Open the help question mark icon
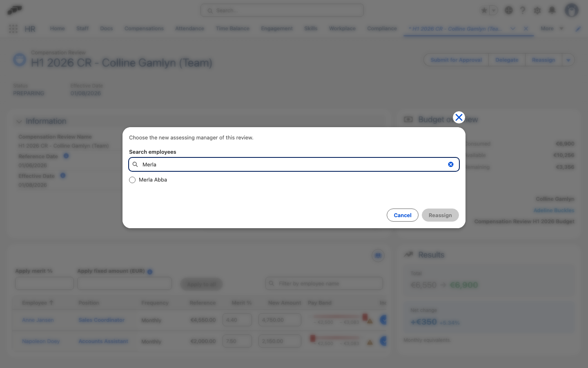Image resolution: width=588 pixels, height=368 pixels. click(x=523, y=10)
